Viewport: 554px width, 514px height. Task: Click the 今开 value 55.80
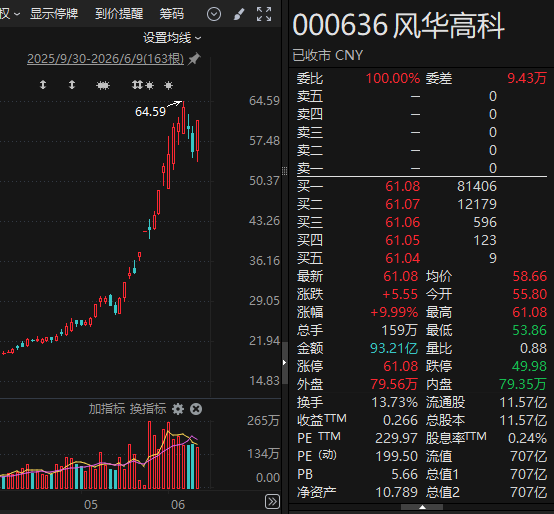pos(530,294)
